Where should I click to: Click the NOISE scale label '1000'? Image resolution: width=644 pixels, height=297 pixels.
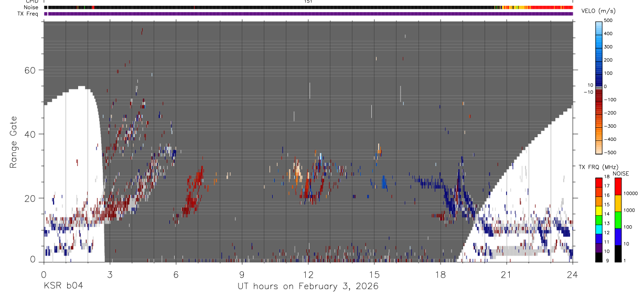click(x=629, y=211)
